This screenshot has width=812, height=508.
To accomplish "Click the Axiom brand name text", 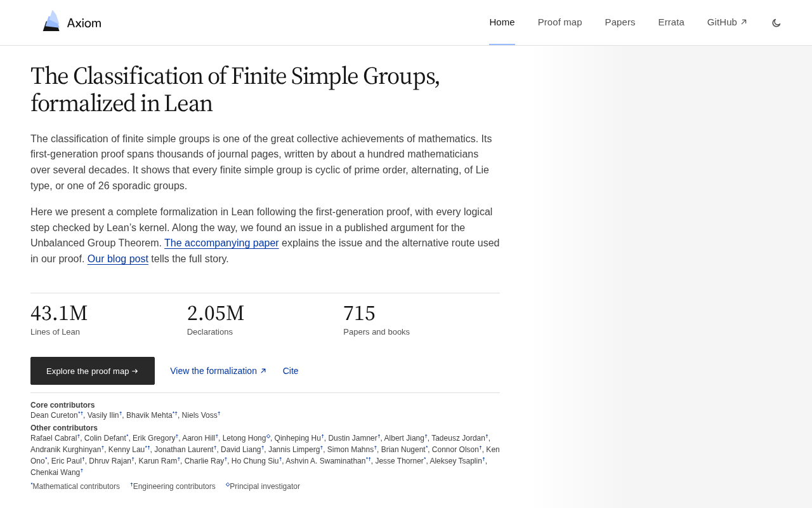I will [x=84, y=23].
